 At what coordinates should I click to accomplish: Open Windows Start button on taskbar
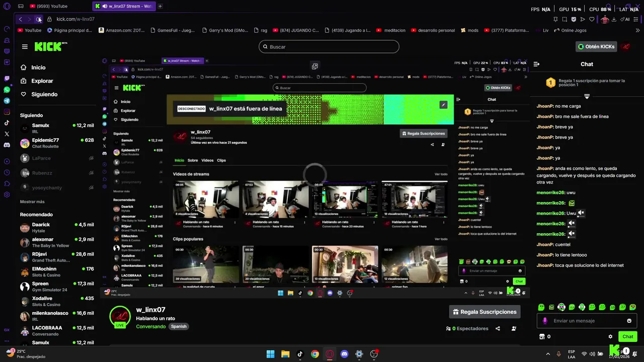(270, 354)
